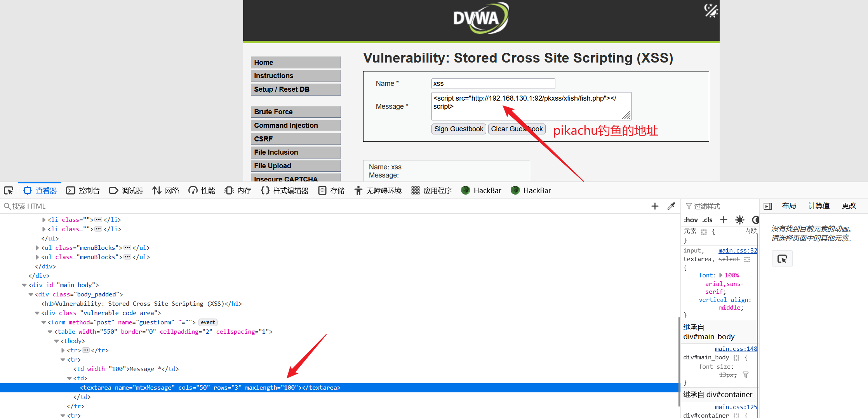This screenshot has width=868, height=418.
Task: Open the 控制台 console panel
Action: (x=83, y=190)
